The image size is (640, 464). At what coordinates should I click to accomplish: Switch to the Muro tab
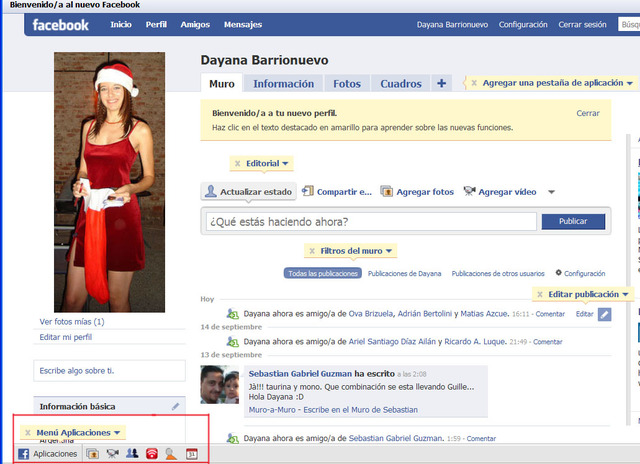pyautogui.click(x=222, y=83)
